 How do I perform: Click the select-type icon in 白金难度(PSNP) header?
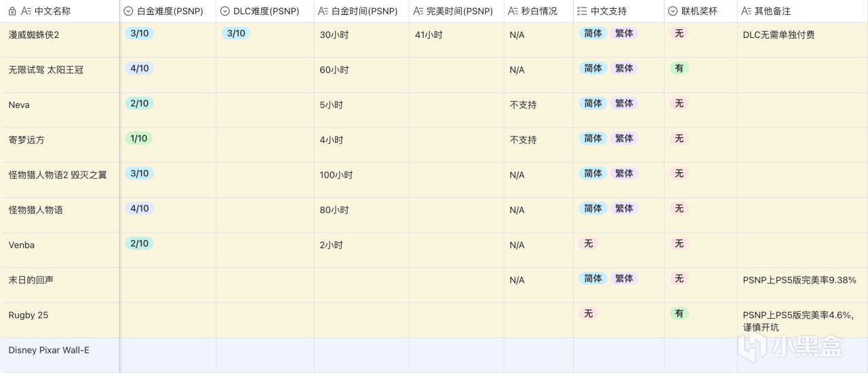[129, 12]
